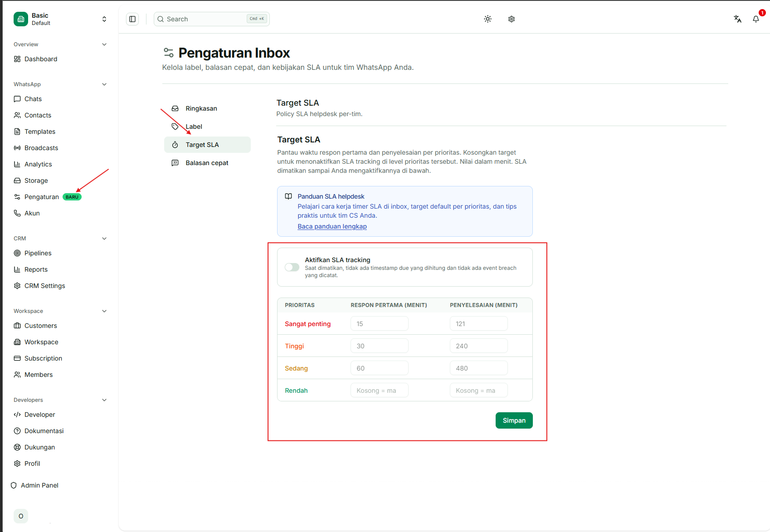Click the Pipelines target icon

17,253
